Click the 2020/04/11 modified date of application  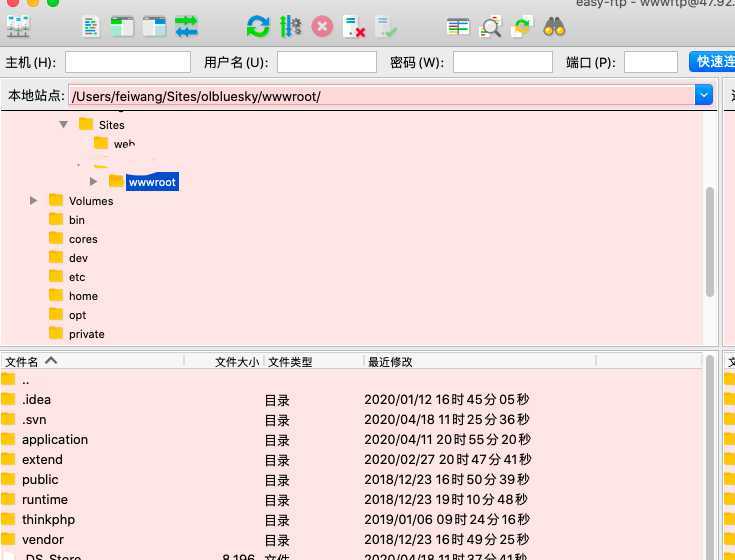tap(447, 440)
